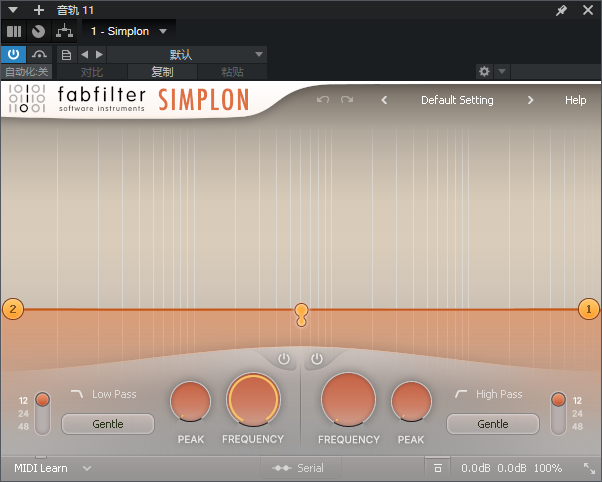Open the channel editor bars icon
The image size is (602, 482).
14,31
